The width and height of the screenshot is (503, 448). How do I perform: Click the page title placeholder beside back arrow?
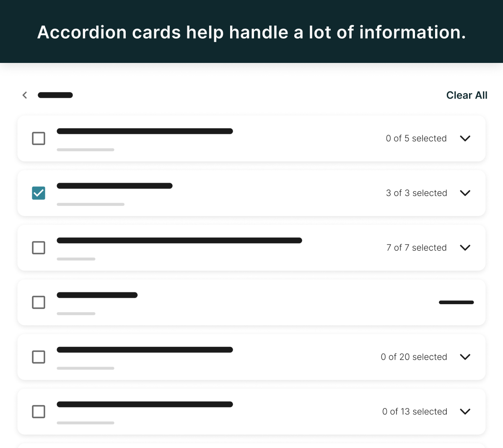(55, 95)
